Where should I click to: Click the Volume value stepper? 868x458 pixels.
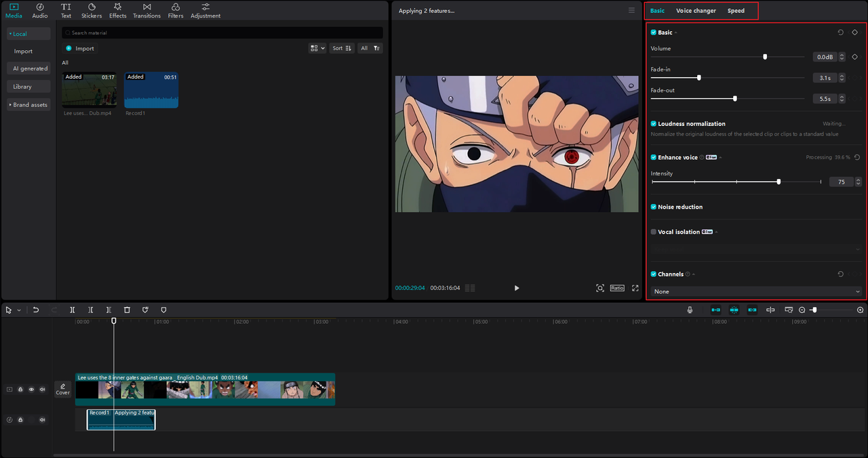click(x=842, y=57)
